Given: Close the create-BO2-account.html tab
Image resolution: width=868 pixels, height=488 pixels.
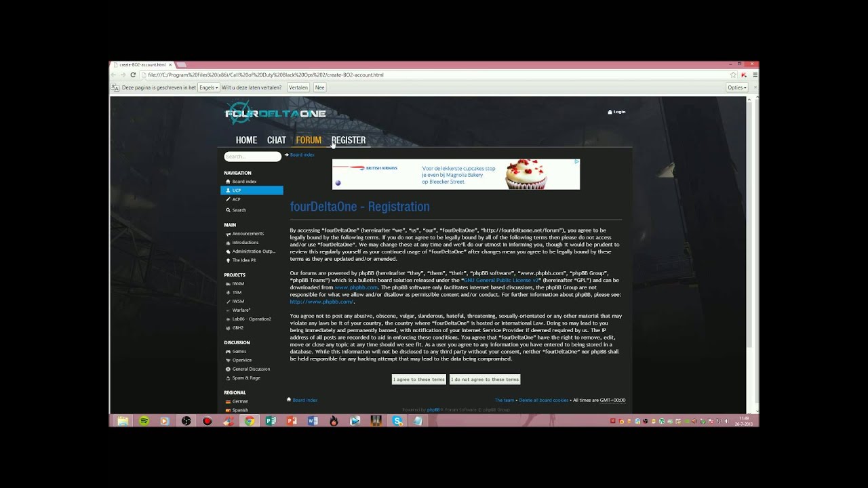Looking at the screenshot, I should 171,65.
